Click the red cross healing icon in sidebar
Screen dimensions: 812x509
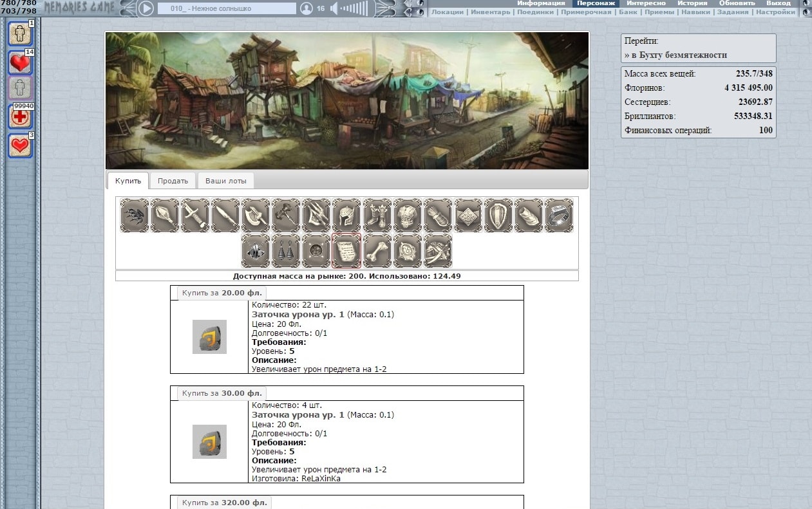tap(20, 117)
